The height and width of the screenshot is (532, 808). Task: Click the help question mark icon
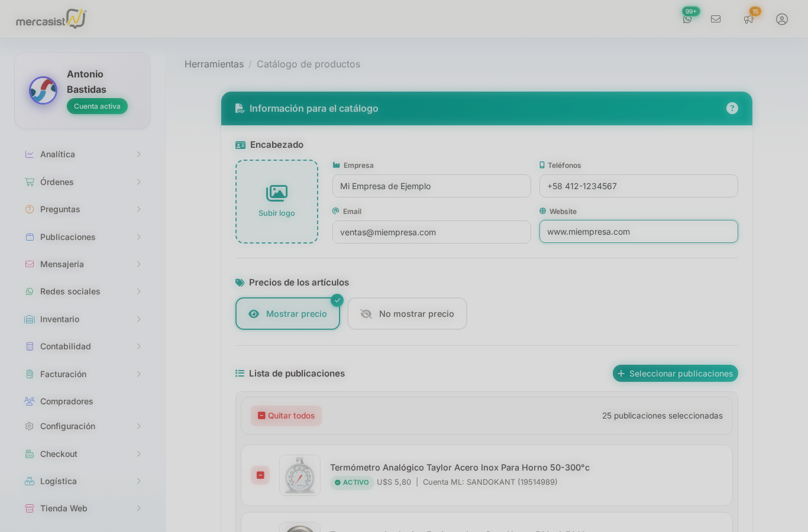pyautogui.click(x=732, y=108)
